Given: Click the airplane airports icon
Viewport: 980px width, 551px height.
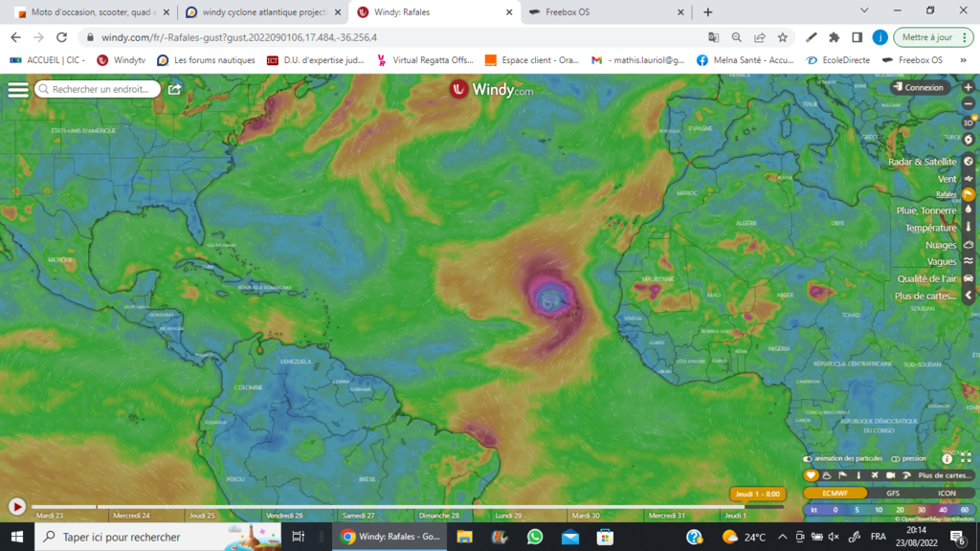Looking at the screenshot, I should coord(875,475).
